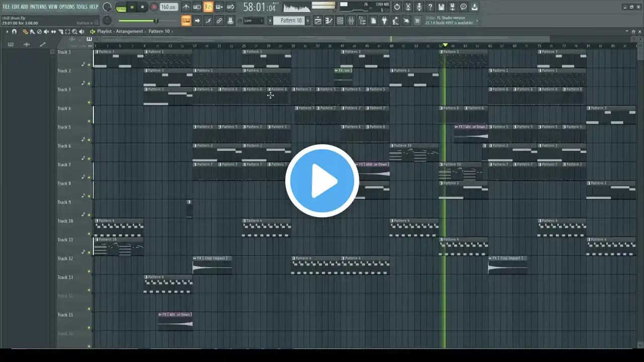
Task: Select the playlist delete tool
Action: (39, 32)
